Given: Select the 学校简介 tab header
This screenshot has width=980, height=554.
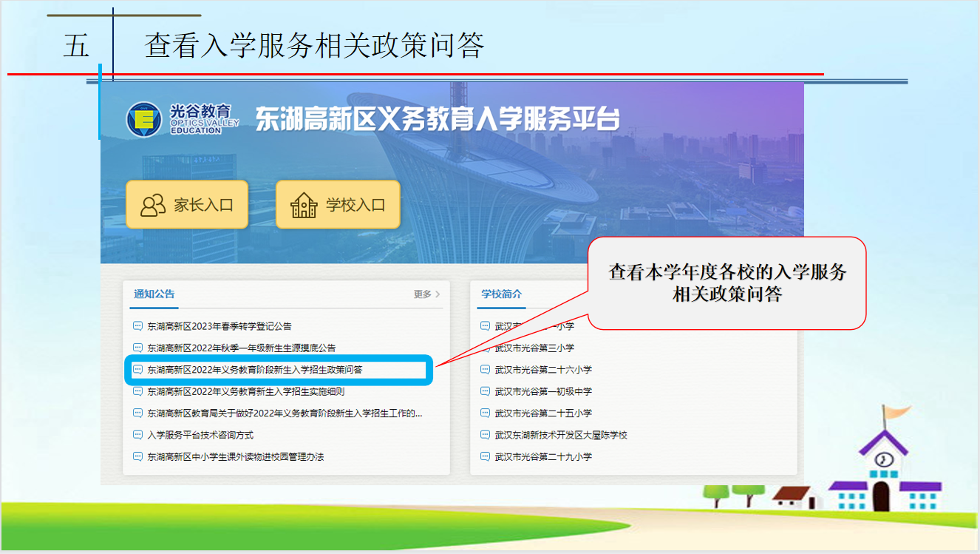Looking at the screenshot, I should pyautogui.click(x=501, y=294).
